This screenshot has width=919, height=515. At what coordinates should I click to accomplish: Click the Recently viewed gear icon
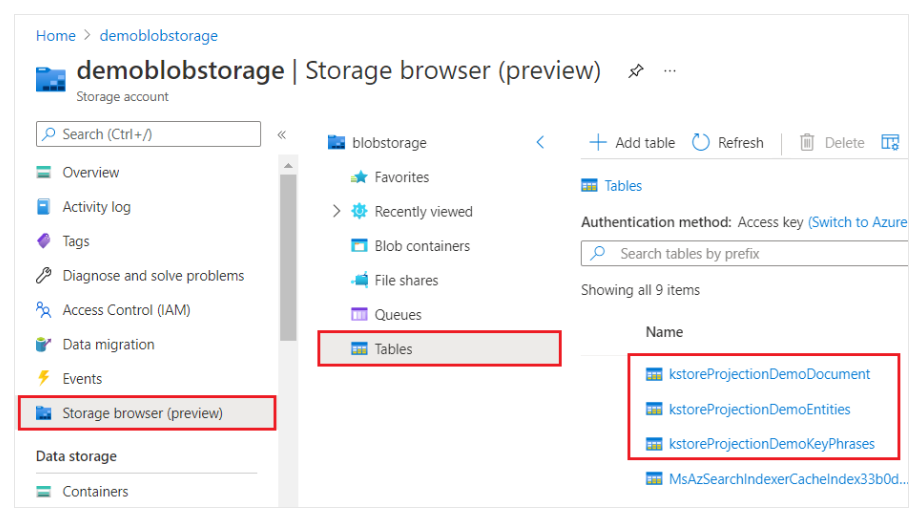pyautogui.click(x=359, y=212)
